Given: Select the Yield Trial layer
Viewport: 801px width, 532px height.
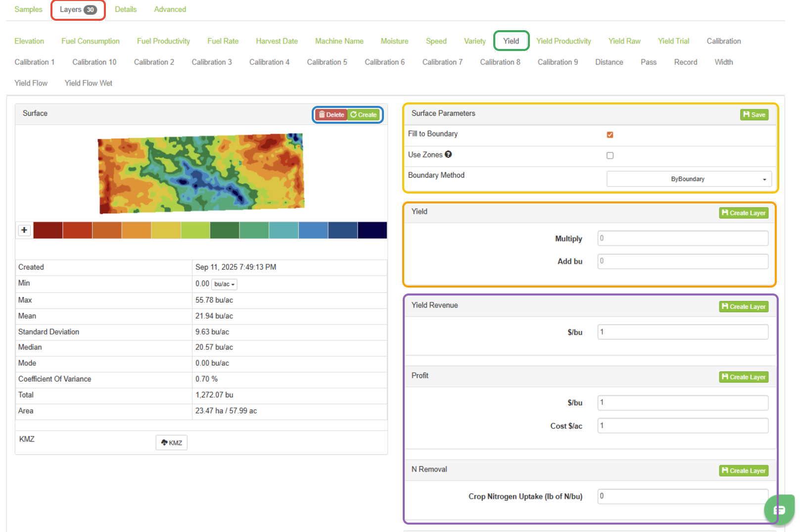Looking at the screenshot, I should pos(673,41).
